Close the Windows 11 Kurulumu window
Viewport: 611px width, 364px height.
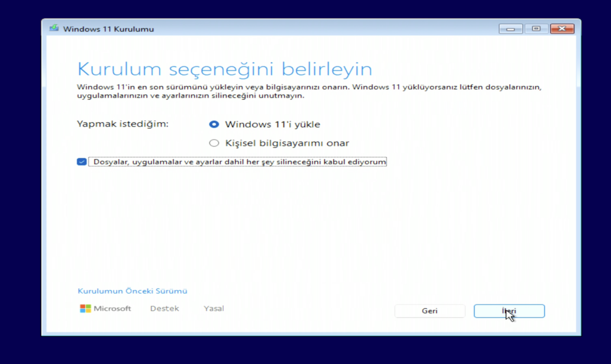pos(562,29)
